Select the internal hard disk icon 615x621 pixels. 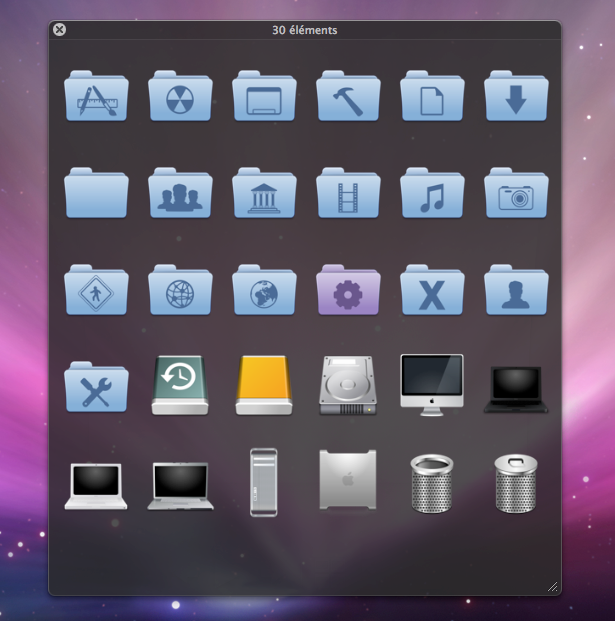[348, 385]
